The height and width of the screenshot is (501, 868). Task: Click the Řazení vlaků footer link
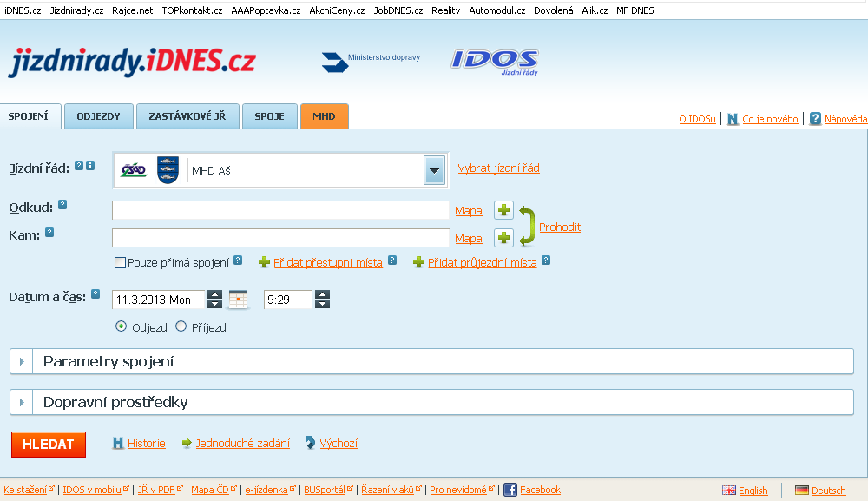tap(387, 490)
